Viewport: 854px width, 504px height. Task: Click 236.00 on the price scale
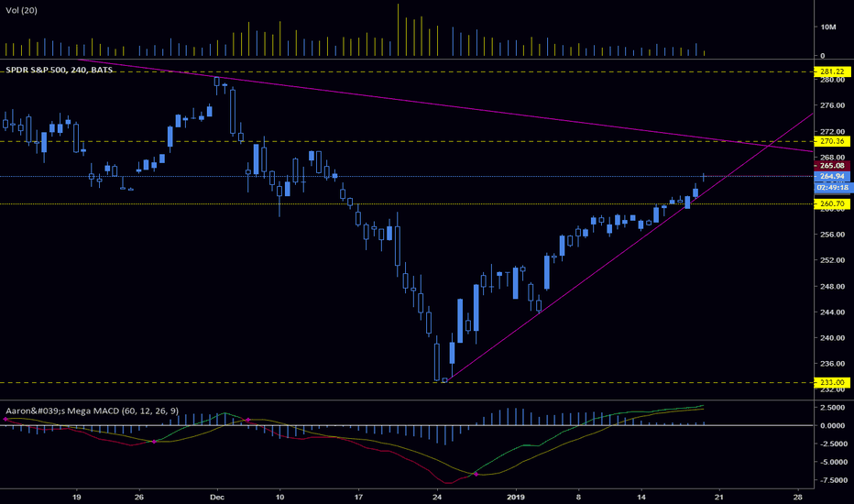(x=832, y=364)
